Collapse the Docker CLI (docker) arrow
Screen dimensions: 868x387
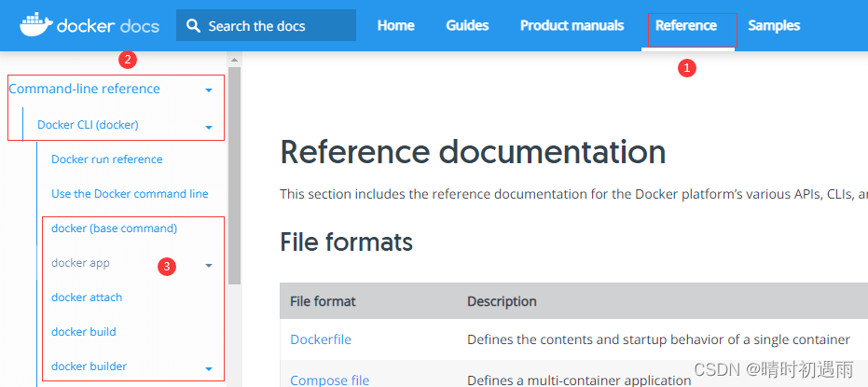coord(209,127)
